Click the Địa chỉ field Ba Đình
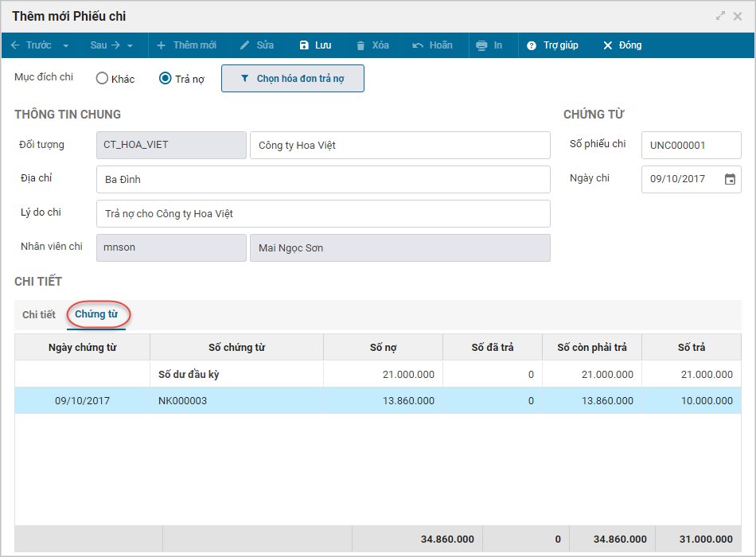This screenshot has height=557, width=756. pos(323,179)
